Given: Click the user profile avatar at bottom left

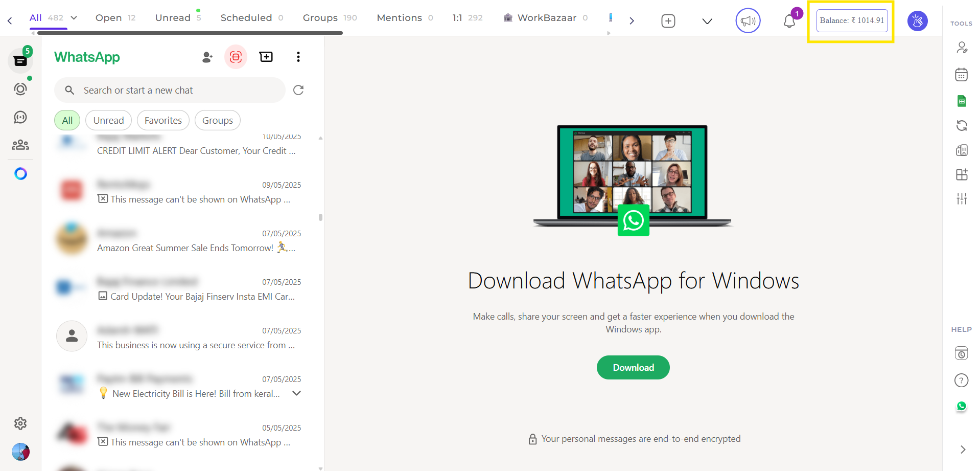Looking at the screenshot, I should point(20,452).
